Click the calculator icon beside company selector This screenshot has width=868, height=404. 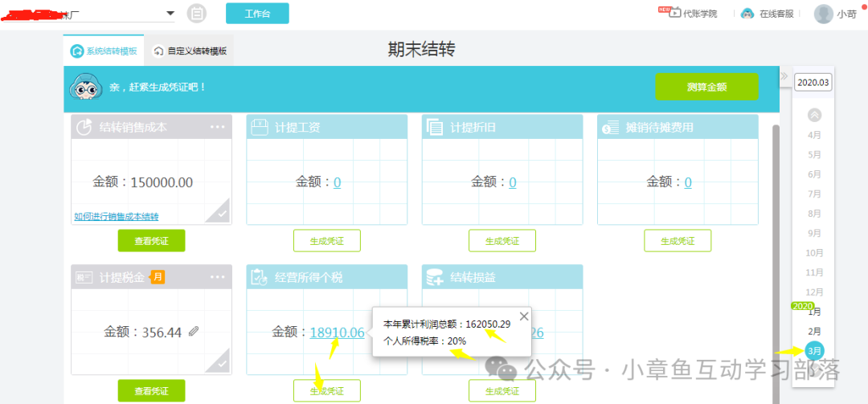pyautogui.click(x=196, y=14)
